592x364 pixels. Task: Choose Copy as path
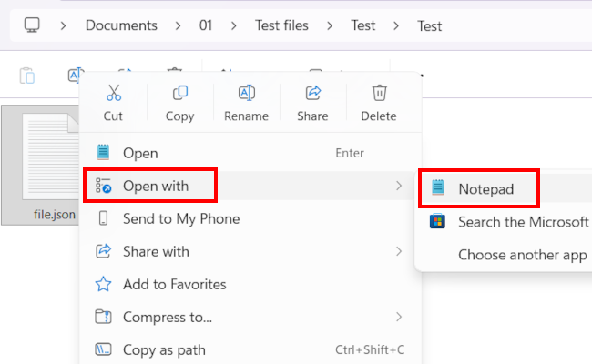tap(250, 350)
